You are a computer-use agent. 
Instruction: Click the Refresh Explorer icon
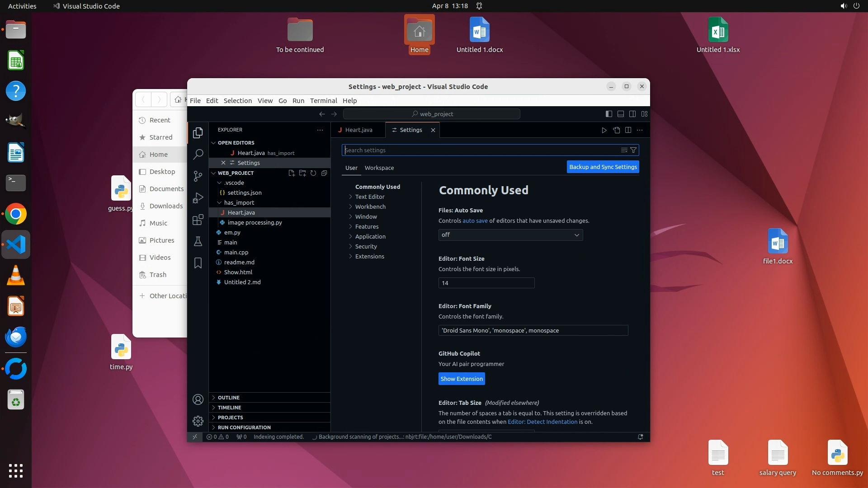313,173
